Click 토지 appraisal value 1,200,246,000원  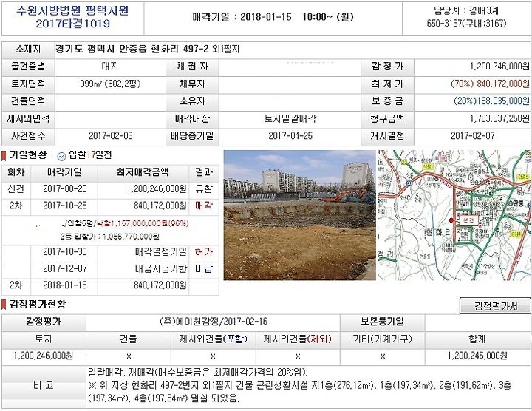click(x=44, y=356)
